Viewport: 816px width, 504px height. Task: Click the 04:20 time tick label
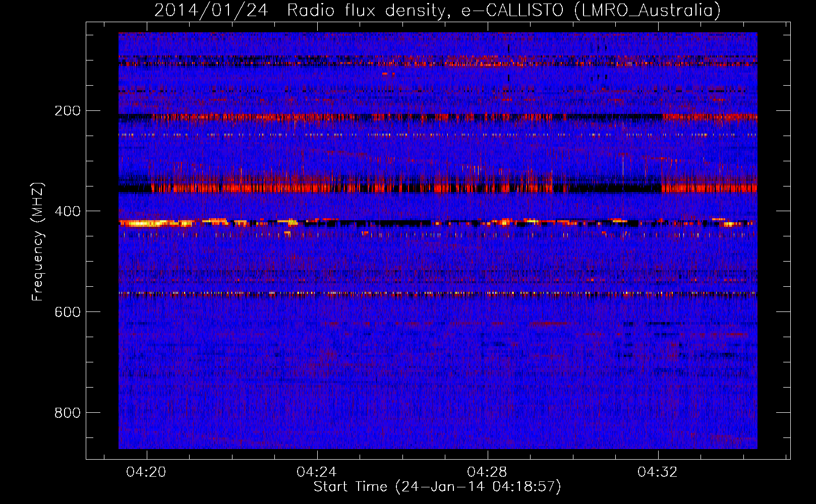click(146, 472)
